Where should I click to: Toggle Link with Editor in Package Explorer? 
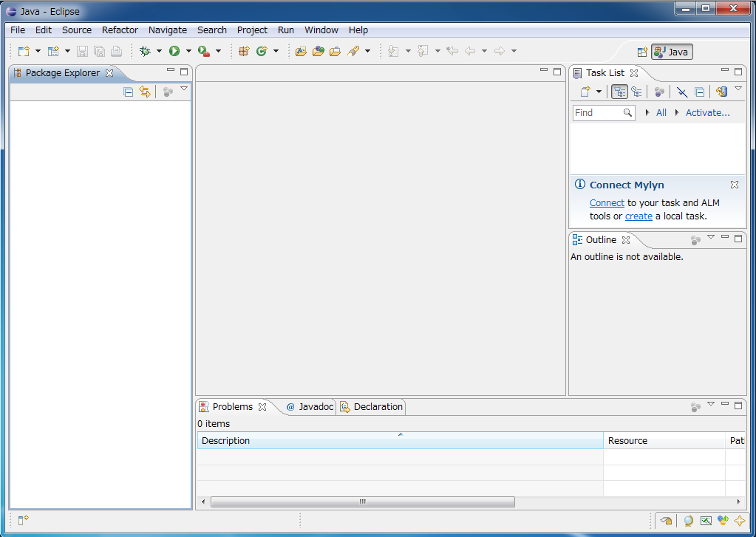pyautogui.click(x=145, y=92)
